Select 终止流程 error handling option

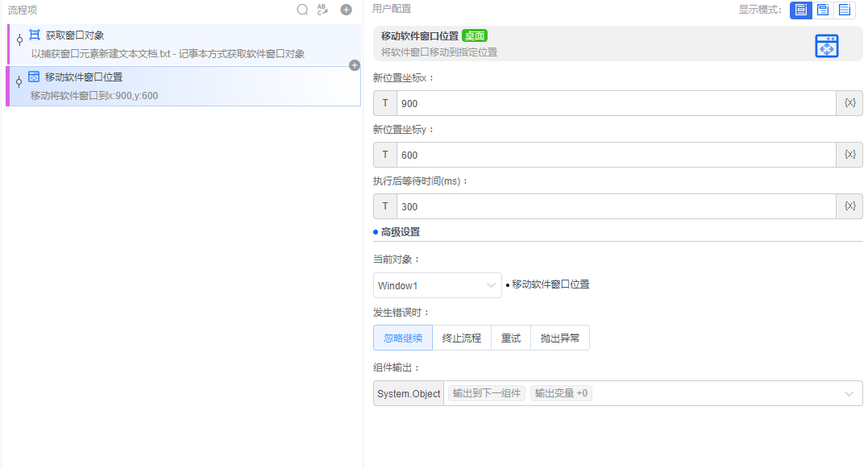click(461, 338)
